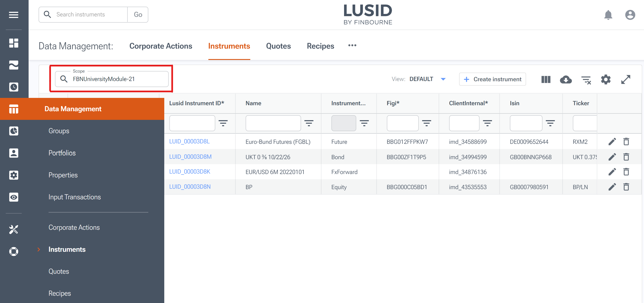Click the pie chart sidebar icon

point(14,131)
